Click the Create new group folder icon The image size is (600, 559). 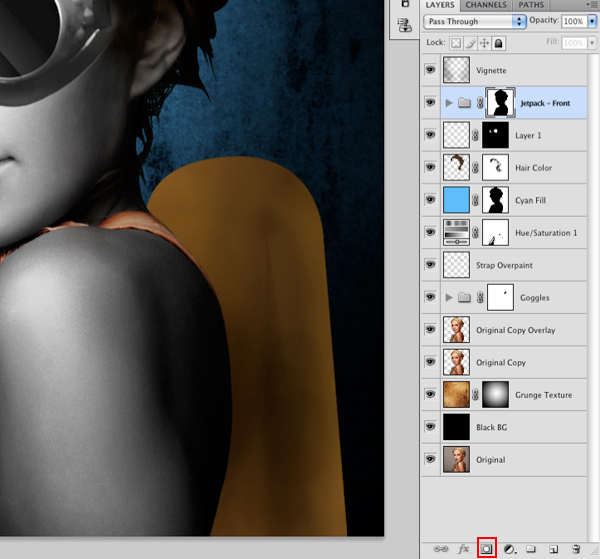point(531,549)
